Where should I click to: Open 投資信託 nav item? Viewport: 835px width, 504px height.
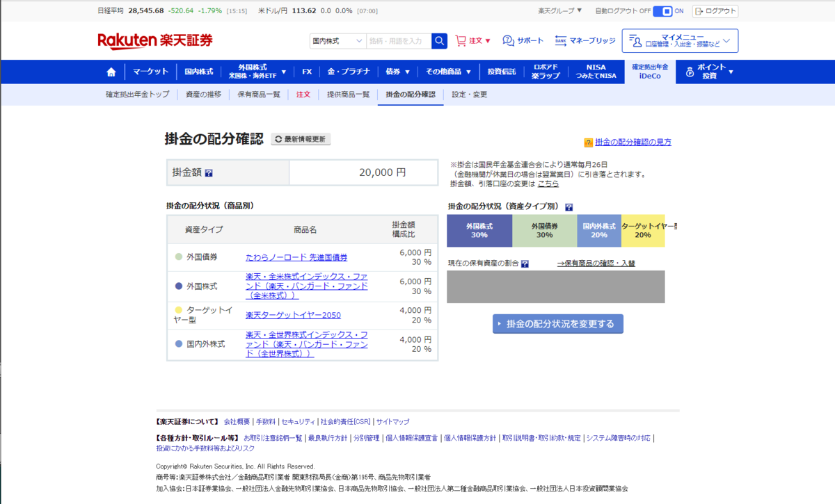pyautogui.click(x=501, y=72)
